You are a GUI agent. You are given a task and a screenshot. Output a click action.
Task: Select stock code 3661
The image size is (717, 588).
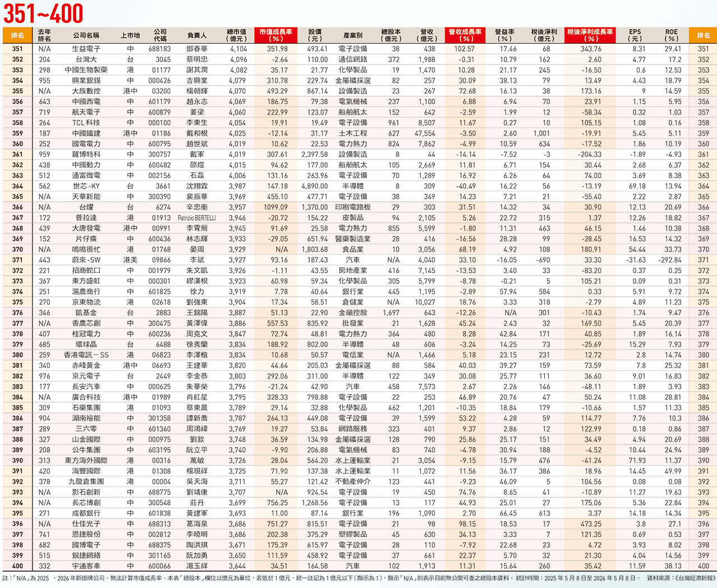click(164, 186)
